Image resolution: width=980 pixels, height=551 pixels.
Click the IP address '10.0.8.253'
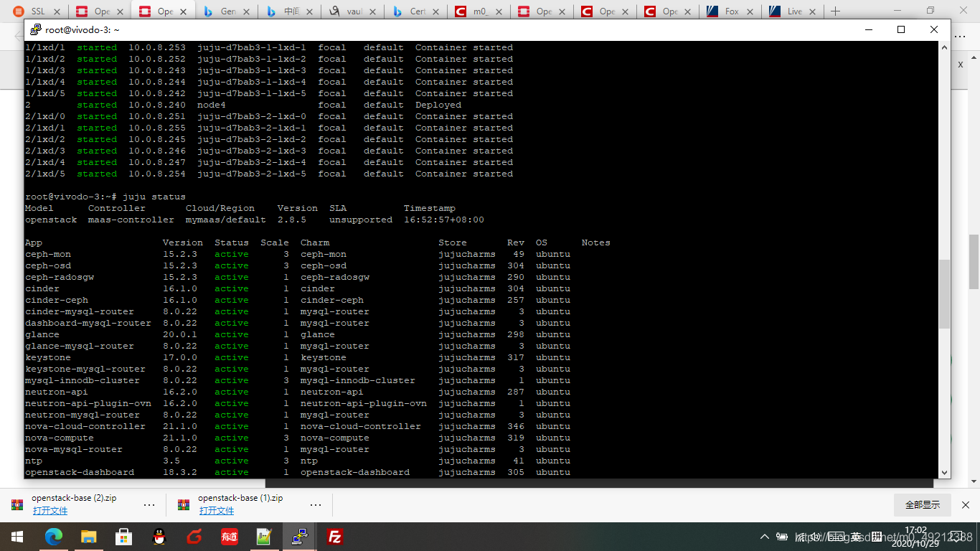pos(157,47)
